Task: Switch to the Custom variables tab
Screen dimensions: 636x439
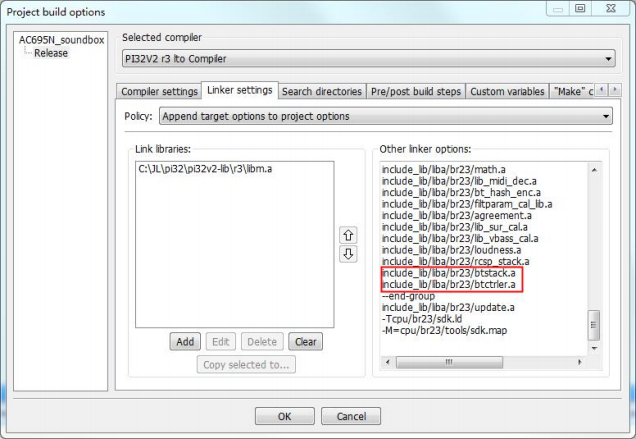Action: tap(507, 92)
